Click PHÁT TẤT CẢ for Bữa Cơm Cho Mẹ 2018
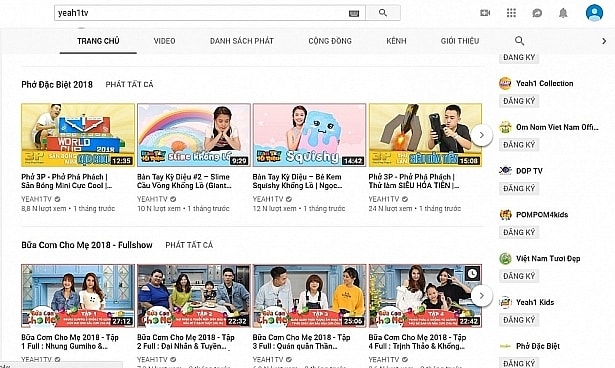The width and height of the screenshot is (615, 368). click(189, 245)
